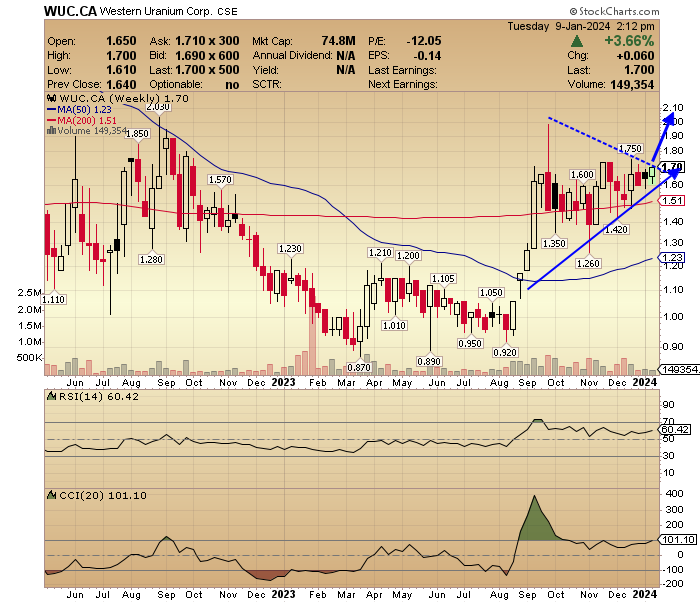Click the Western Uranium Corp. company name
Screen dimensions: 700x603
[156, 12]
